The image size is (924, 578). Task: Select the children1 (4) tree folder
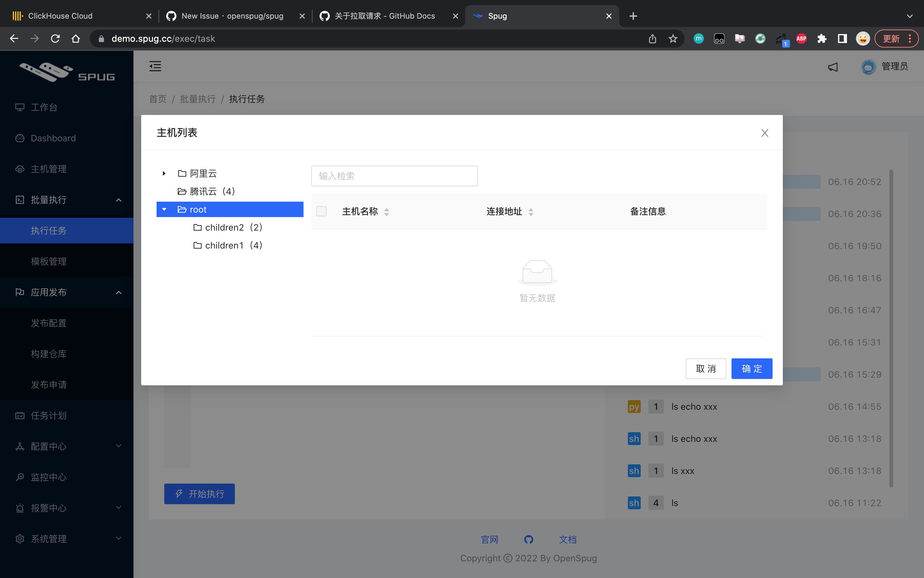[228, 245]
